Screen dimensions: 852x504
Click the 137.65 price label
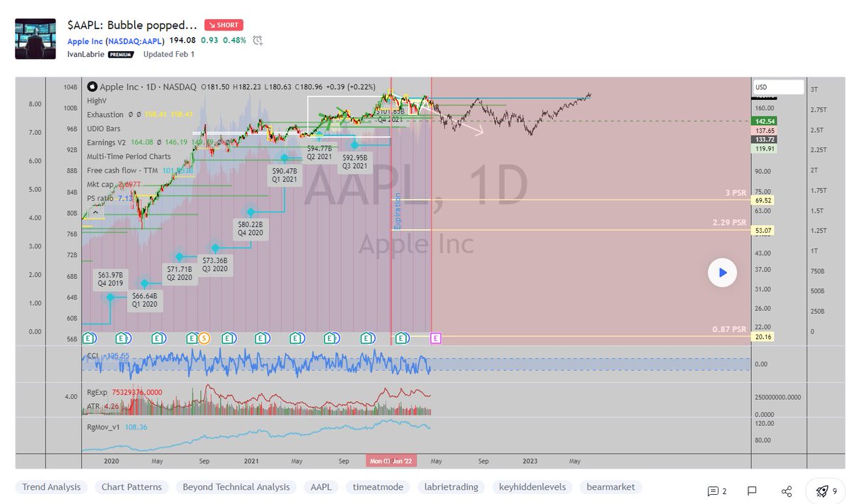765,131
